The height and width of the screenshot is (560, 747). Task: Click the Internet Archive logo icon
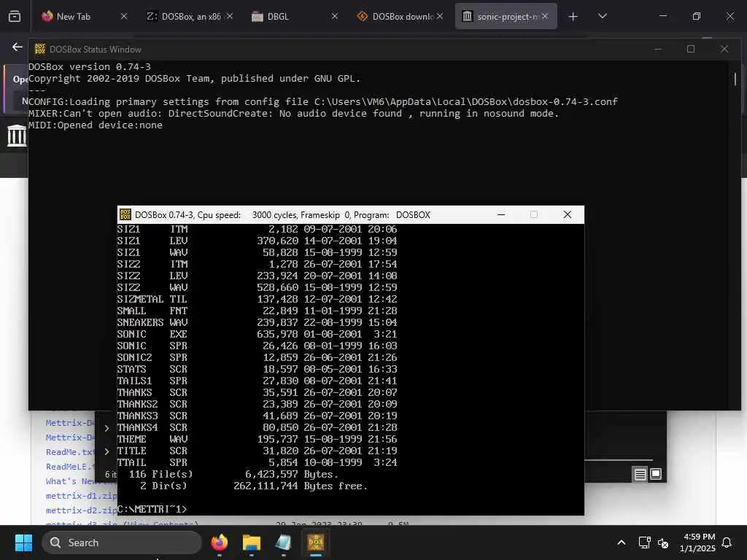point(17,135)
